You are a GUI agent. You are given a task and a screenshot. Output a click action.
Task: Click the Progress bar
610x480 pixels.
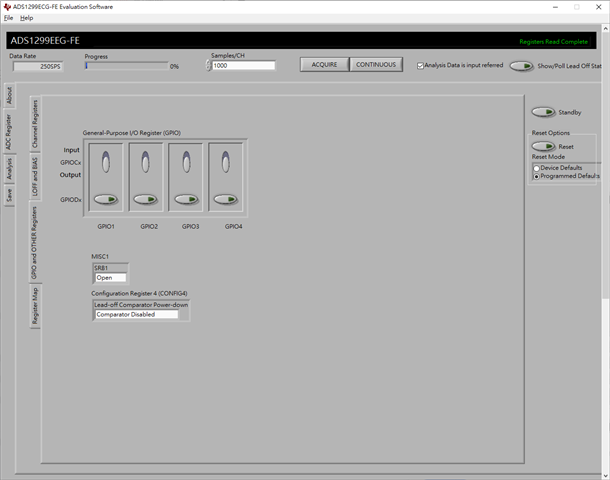(126, 66)
